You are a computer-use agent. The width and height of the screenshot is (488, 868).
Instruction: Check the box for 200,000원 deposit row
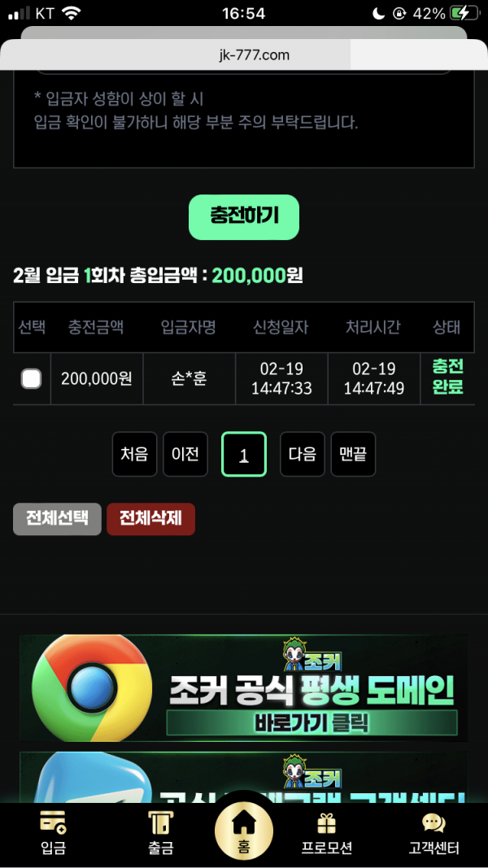pos(31,379)
